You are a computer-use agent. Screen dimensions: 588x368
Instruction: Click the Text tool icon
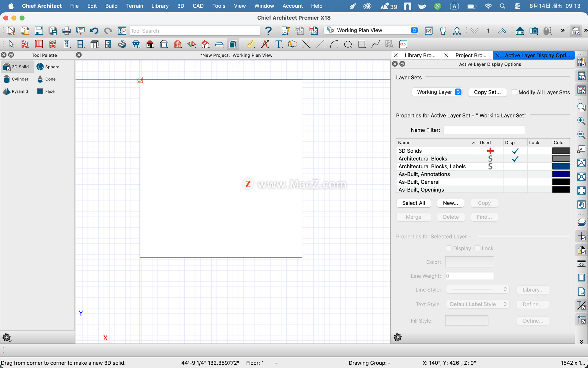279,44
